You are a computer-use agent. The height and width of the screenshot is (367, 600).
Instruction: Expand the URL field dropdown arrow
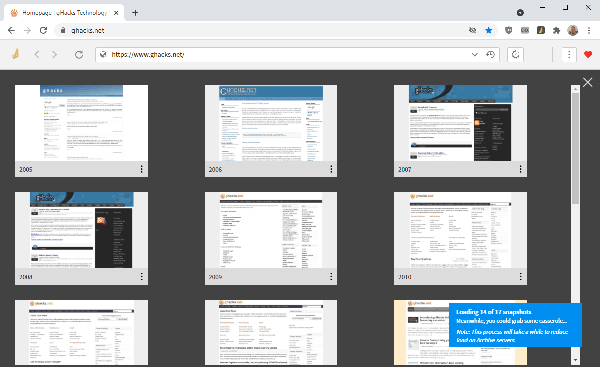(474, 54)
